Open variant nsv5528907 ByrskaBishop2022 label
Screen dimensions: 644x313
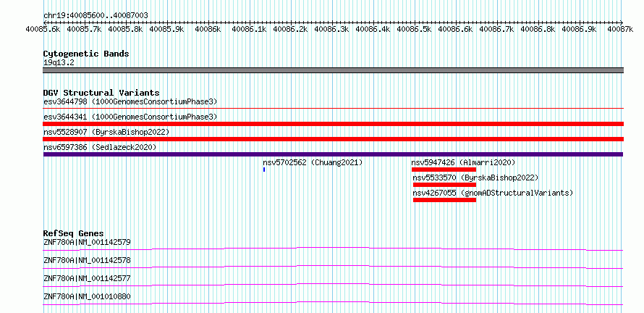(106, 132)
